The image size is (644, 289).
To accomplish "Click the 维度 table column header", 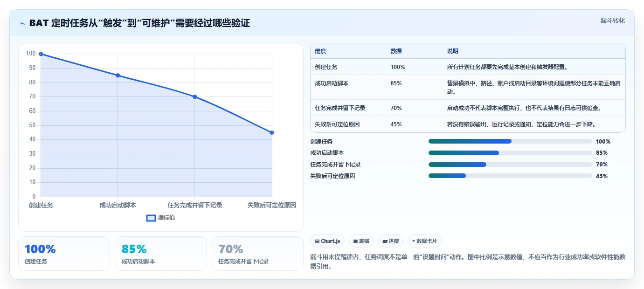I will (x=320, y=51).
